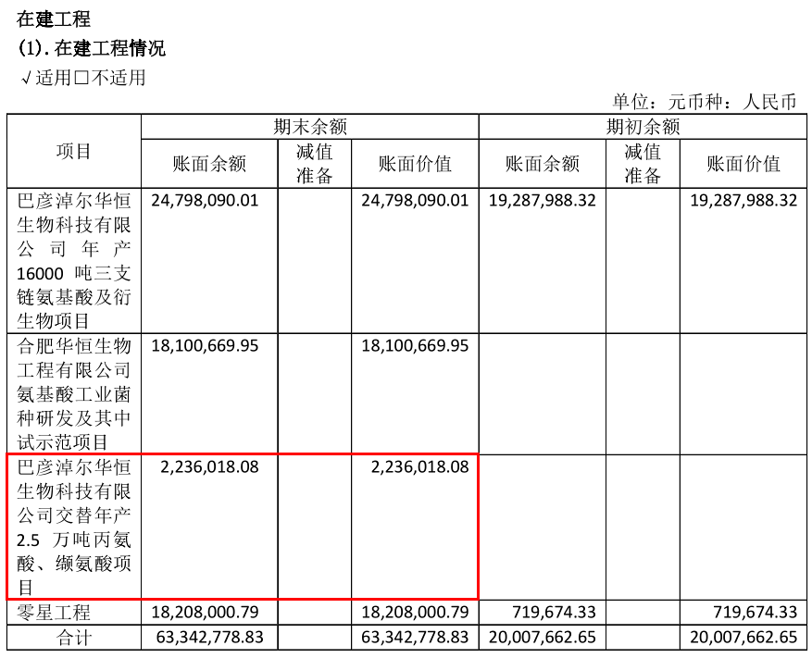Click 2,236,018.08 in ending 账面余额 column
Image resolution: width=812 pixels, height=658 pixels.
coord(209,467)
